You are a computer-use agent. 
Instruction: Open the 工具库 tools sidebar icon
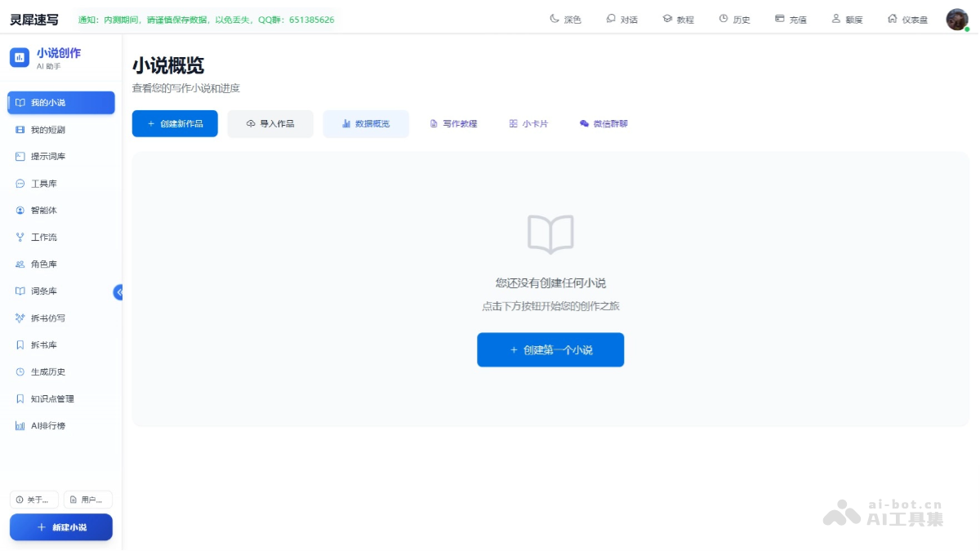coord(45,183)
